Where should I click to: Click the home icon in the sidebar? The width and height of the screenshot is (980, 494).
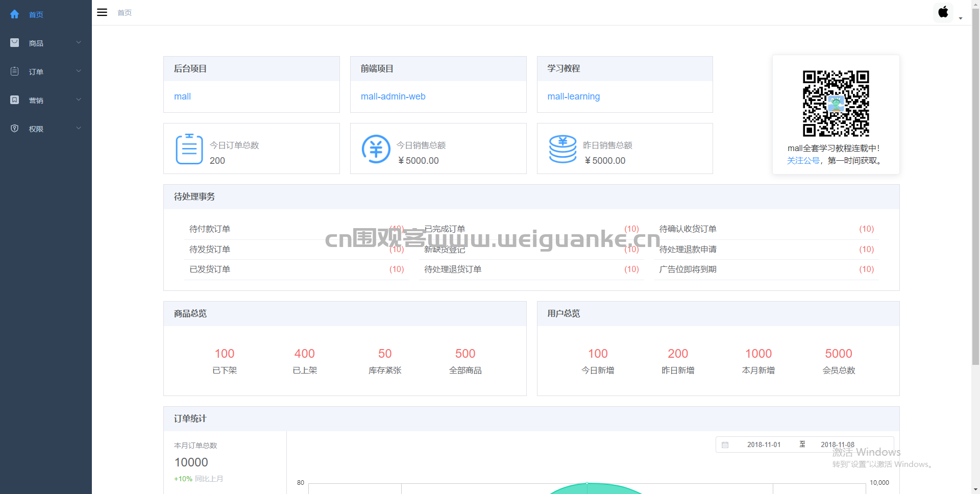click(x=15, y=14)
